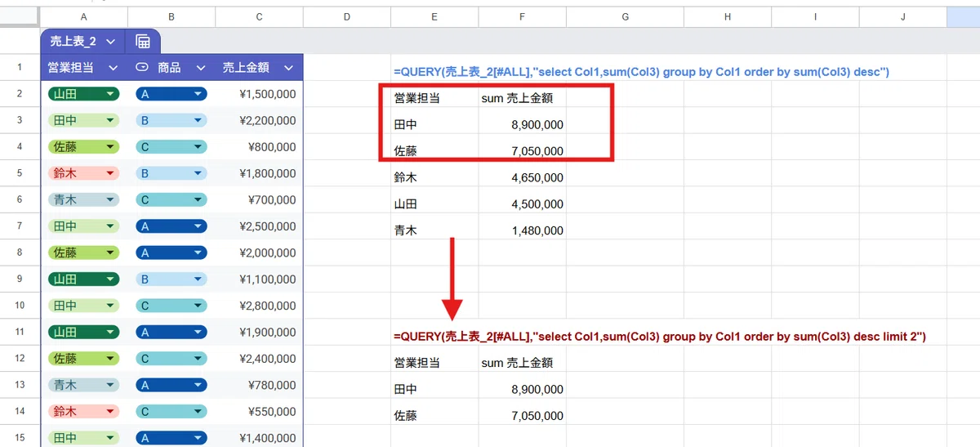Select column H header
The width and height of the screenshot is (980, 447).
click(728, 17)
